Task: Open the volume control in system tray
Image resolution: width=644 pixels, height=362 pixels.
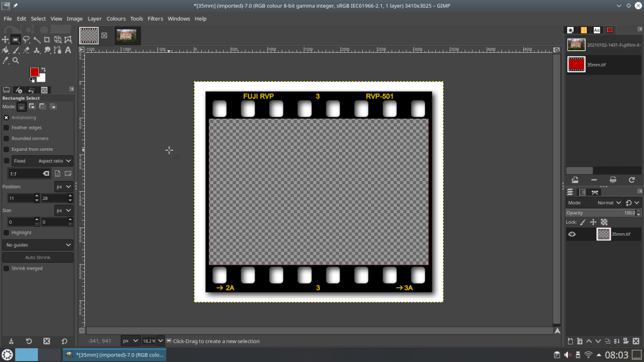Action: pyautogui.click(x=568, y=354)
